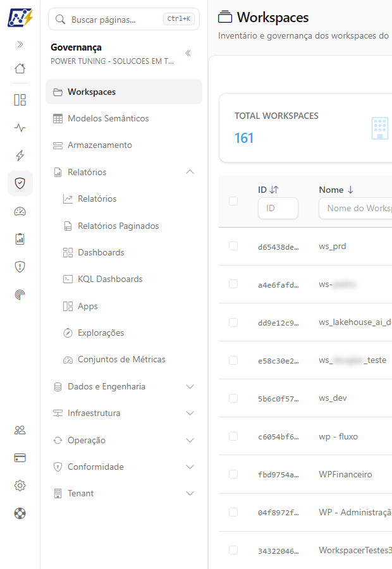Click the ID filter input

pos(278,208)
